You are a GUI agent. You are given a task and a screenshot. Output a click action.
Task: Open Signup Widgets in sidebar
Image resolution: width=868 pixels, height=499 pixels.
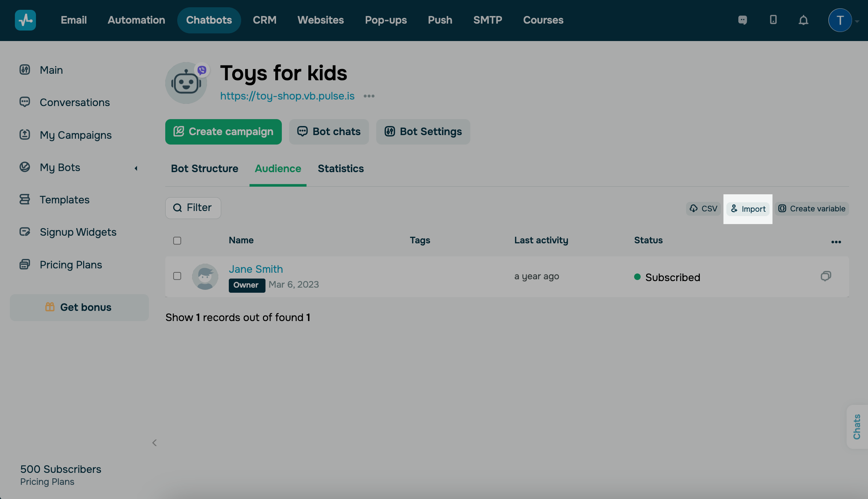78,232
